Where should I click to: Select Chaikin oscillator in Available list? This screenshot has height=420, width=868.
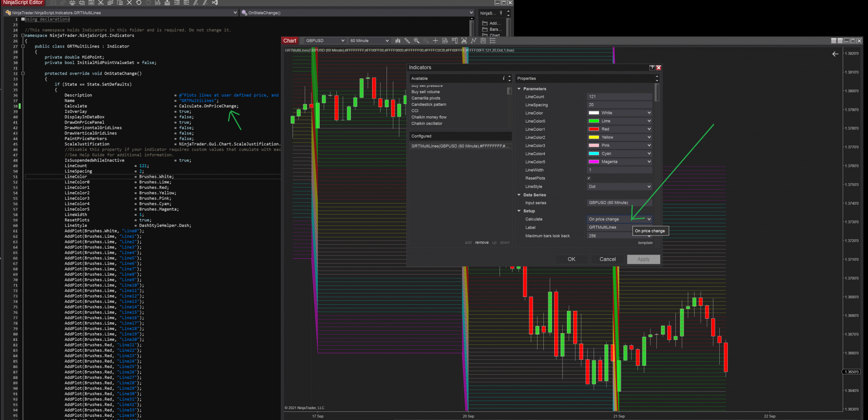click(427, 123)
